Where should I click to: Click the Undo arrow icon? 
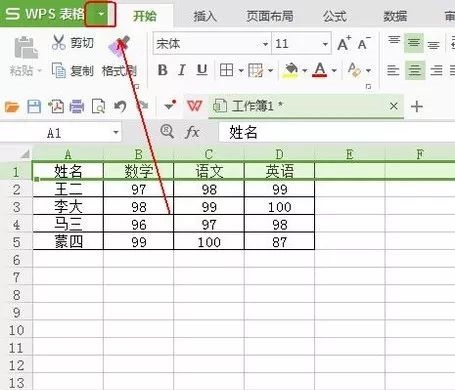point(120,107)
